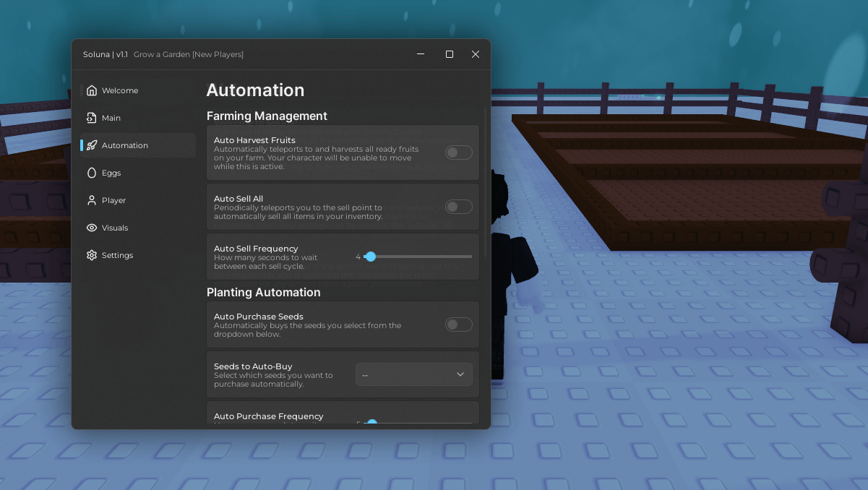Open the Welcome tab

point(137,90)
